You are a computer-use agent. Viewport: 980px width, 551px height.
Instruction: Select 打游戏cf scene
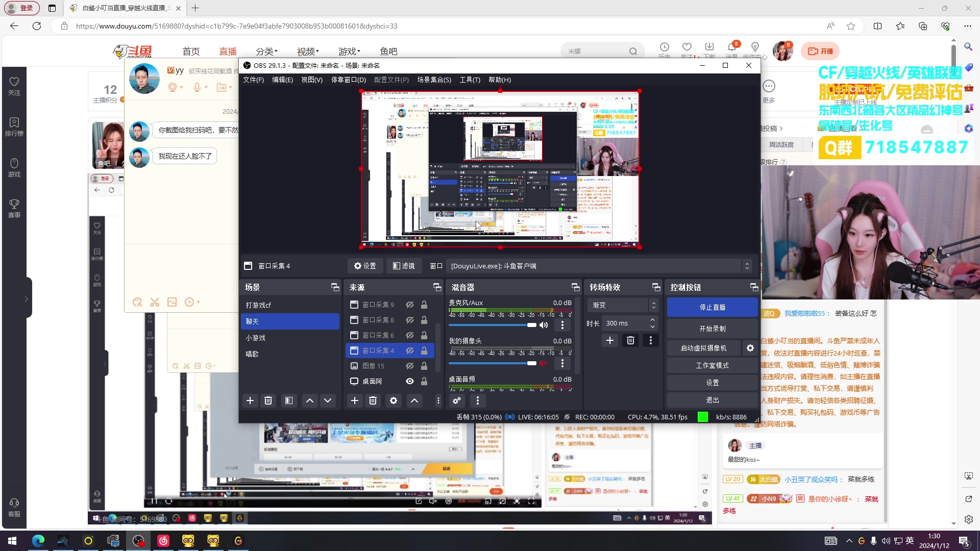[289, 305]
